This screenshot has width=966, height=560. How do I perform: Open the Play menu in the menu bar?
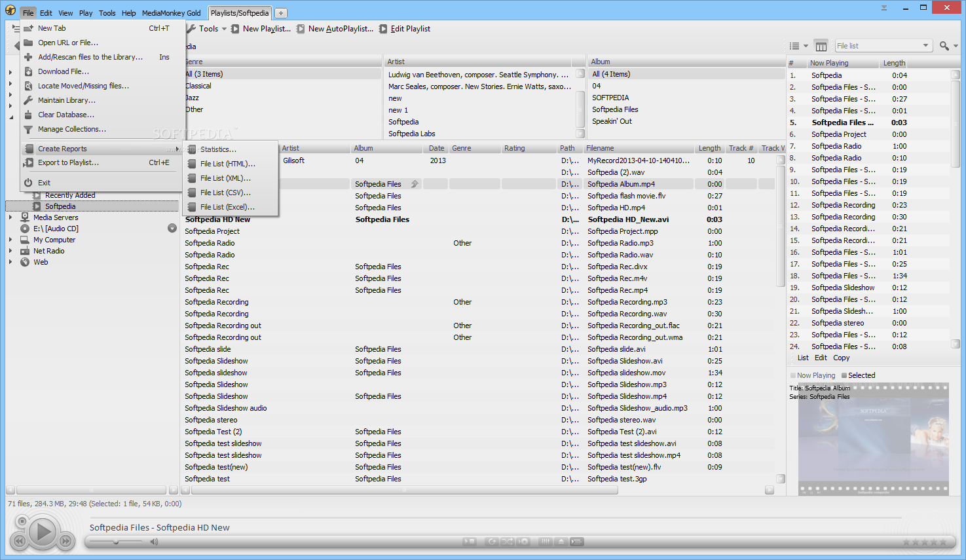click(x=86, y=13)
